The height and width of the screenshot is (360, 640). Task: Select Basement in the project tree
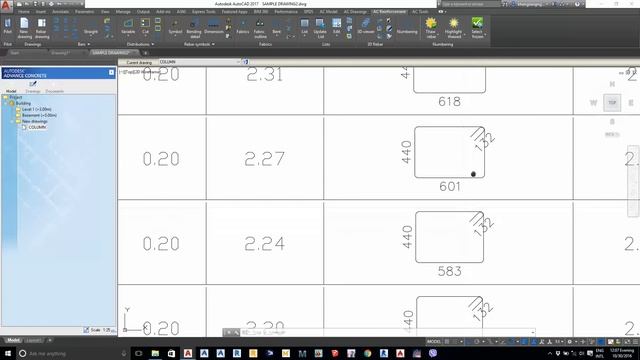tap(39, 116)
